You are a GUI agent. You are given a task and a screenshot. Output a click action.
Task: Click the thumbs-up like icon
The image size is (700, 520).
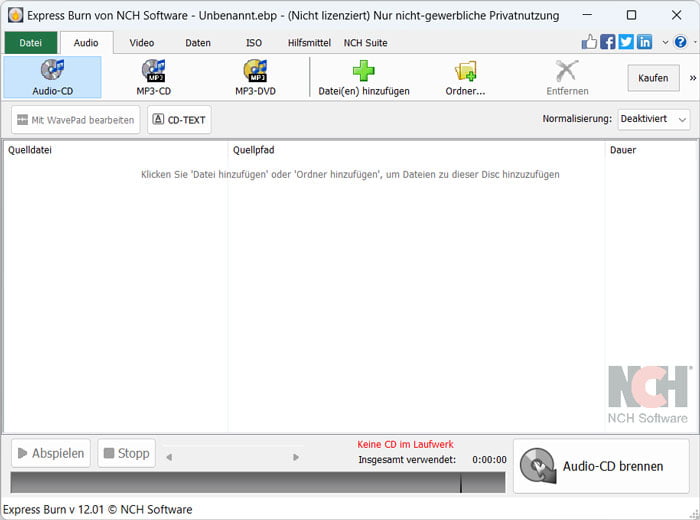589,42
